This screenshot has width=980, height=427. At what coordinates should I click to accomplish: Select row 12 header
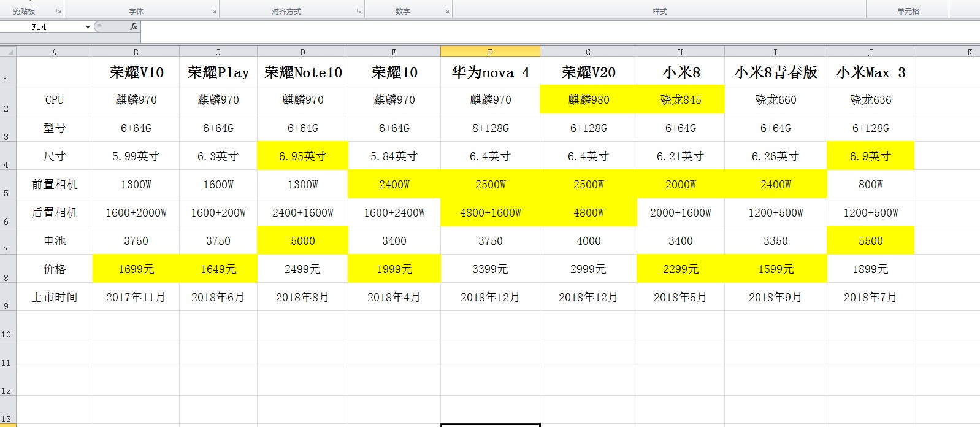[x=8, y=382]
